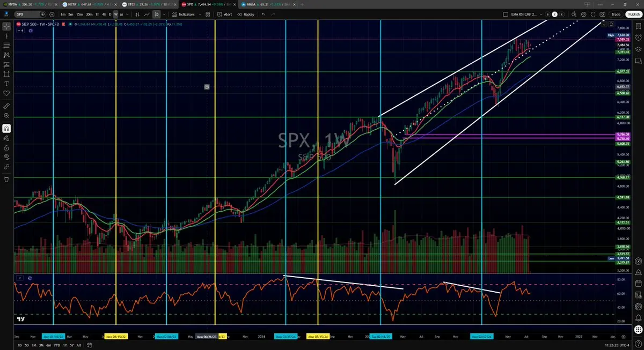This screenshot has height=350, width=644.
Task: Open chart settings gear icon
Action: click(x=583, y=14)
